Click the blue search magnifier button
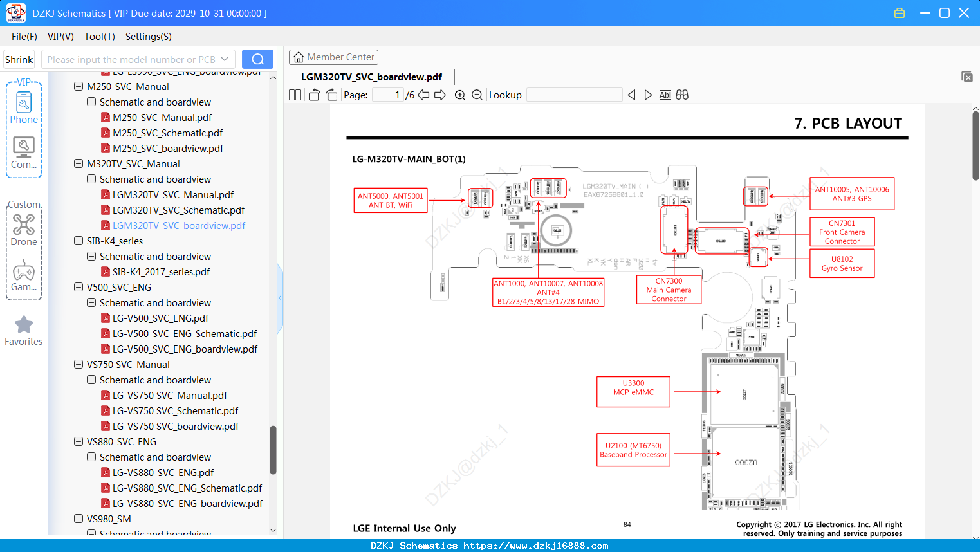This screenshot has width=980, height=552. [x=257, y=59]
